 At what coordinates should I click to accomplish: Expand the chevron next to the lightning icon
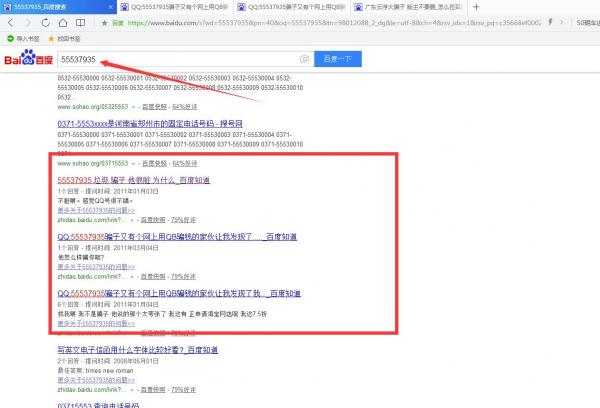click(562, 22)
